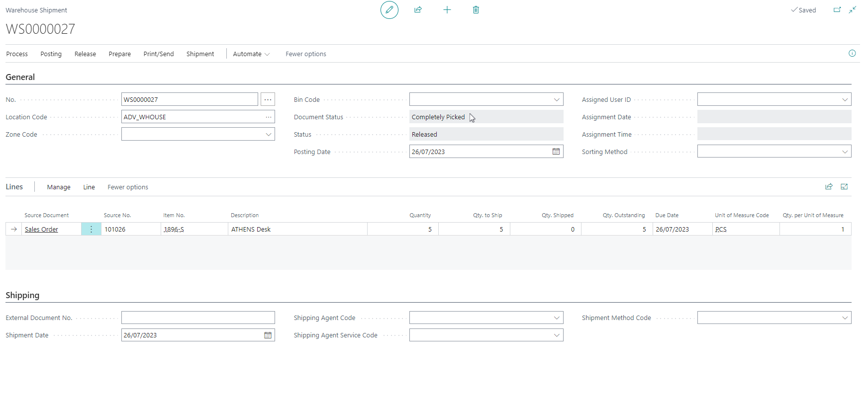Click Qty. per Unit of Measure cell

pos(815,229)
